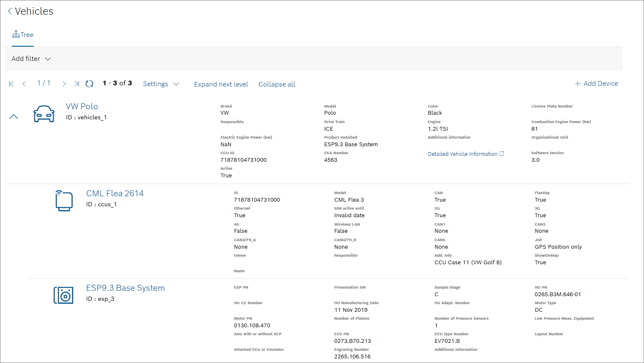Open the Add filter dropdown

[x=31, y=59]
